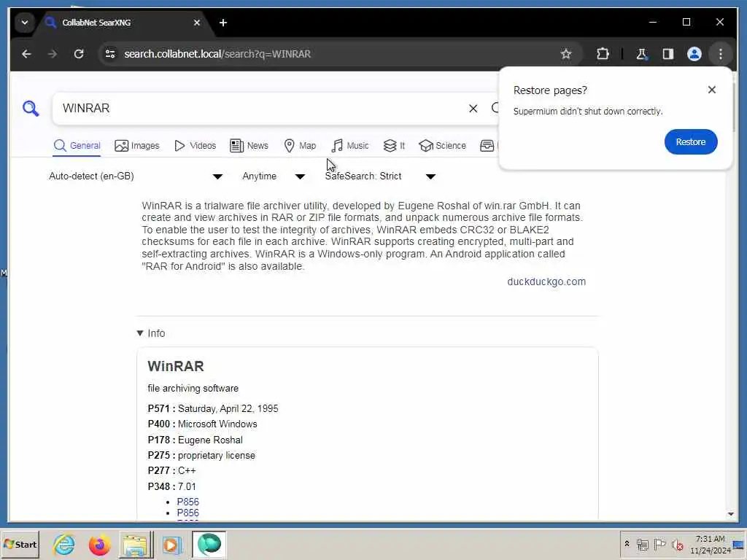Image resolution: width=747 pixels, height=560 pixels.
Task: Click the taskbar clock showing 7:31 AM
Action: click(x=711, y=544)
